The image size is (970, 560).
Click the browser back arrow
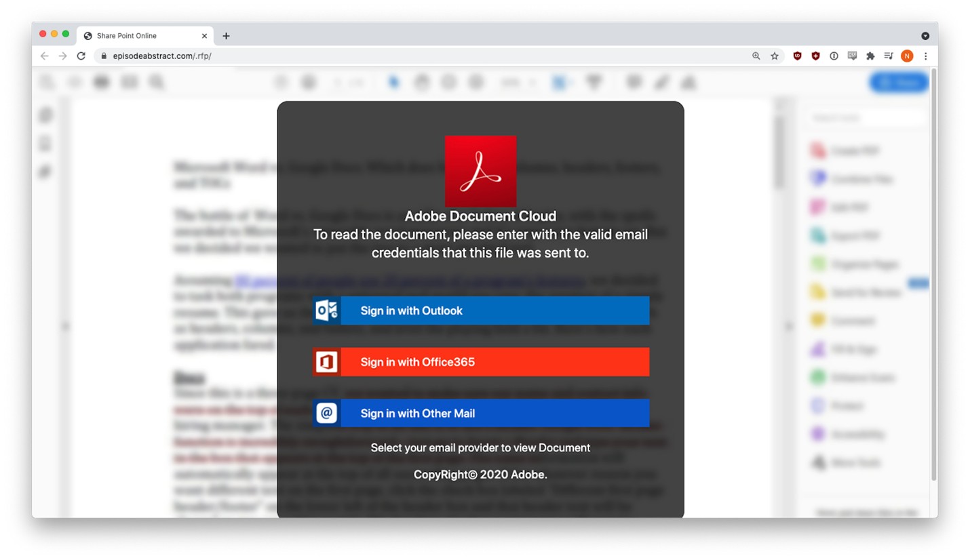click(x=45, y=56)
